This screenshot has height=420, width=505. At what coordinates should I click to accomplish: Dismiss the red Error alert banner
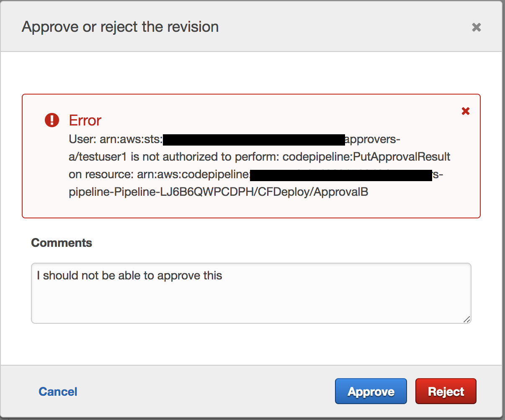466,111
